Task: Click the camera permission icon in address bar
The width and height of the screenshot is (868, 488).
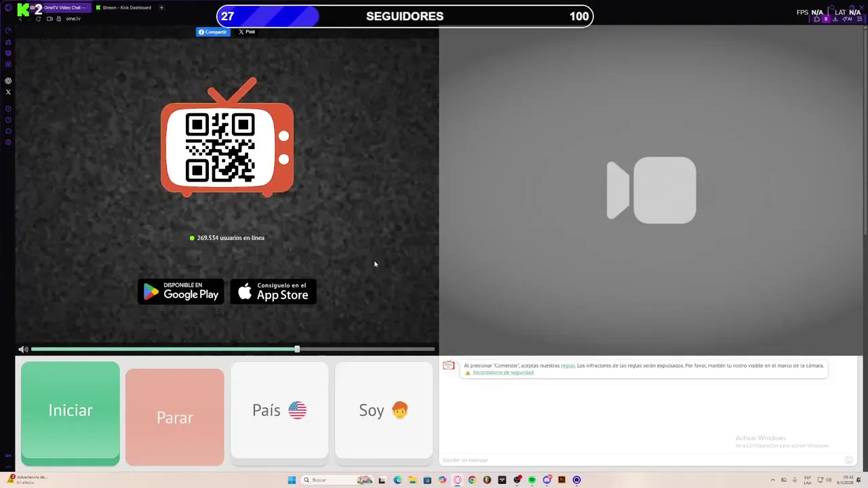Action: coord(50,19)
